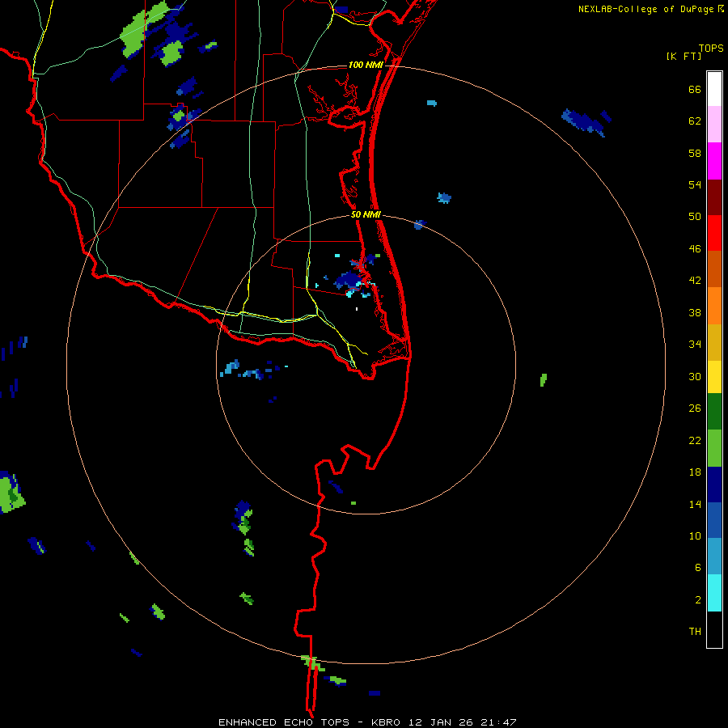Viewport: 728px width, 728px height.
Task: Click the "66" legend value
Action: tap(695, 89)
